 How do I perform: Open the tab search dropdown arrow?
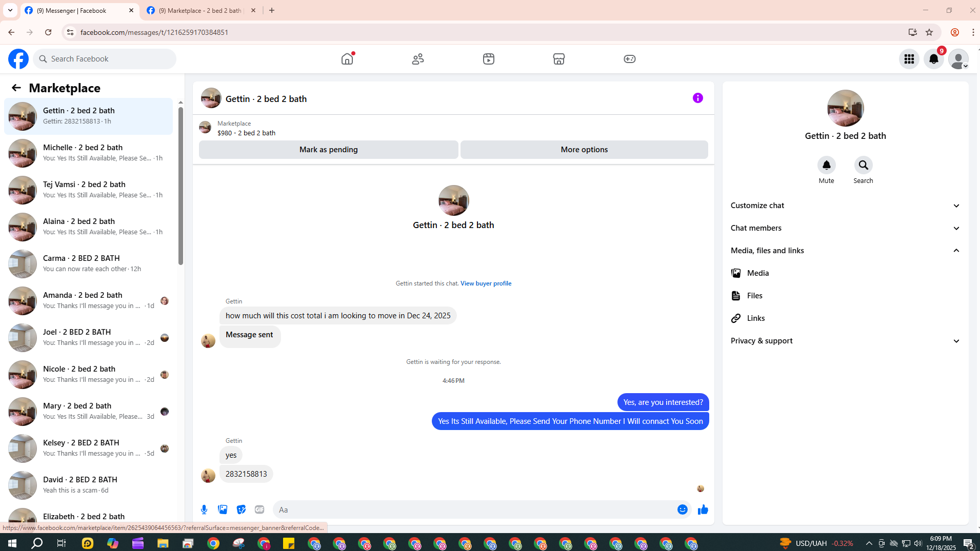(10, 10)
